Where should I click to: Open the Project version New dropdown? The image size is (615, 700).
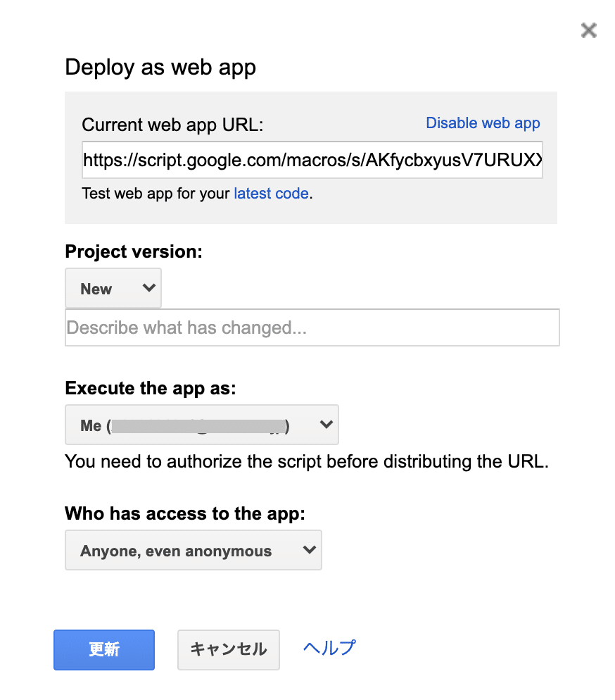click(113, 288)
